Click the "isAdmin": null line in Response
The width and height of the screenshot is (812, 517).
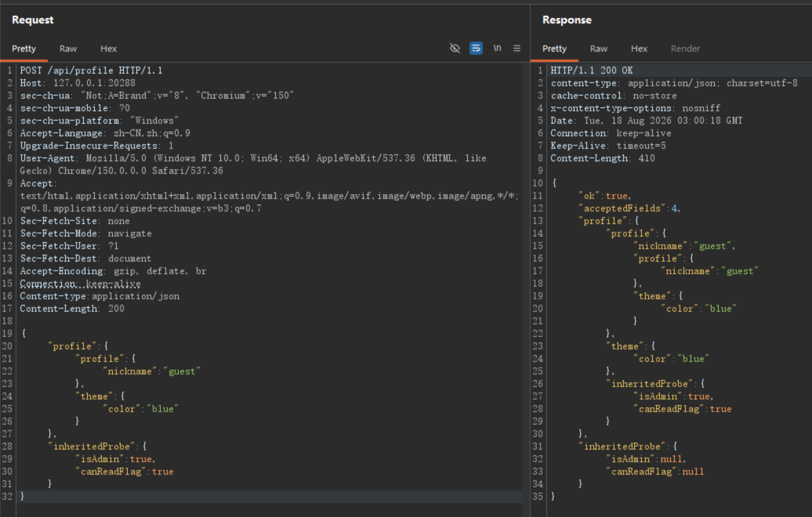pos(646,459)
